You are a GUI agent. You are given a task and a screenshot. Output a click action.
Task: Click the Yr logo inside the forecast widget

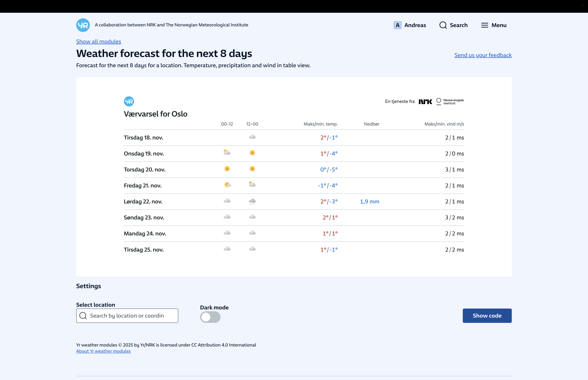[129, 101]
